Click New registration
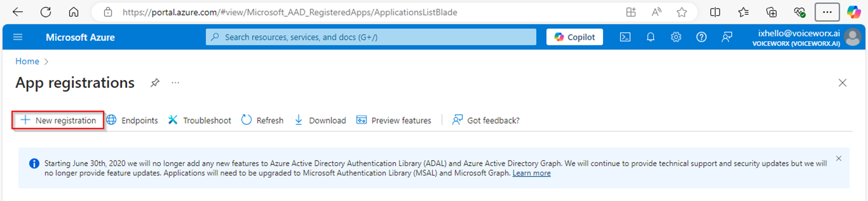Screen dimensions: 868x201 pos(58,120)
